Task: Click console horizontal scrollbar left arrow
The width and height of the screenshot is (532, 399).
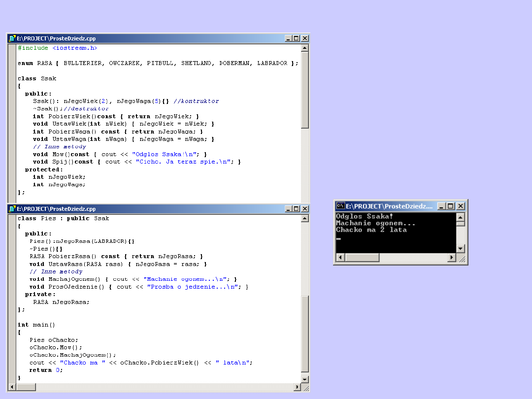Action: pyautogui.click(x=340, y=258)
